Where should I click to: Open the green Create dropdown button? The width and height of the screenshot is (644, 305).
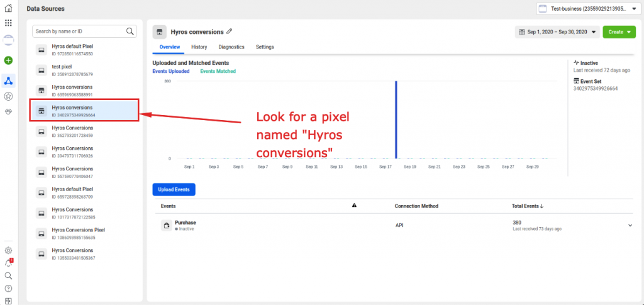click(619, 32)
